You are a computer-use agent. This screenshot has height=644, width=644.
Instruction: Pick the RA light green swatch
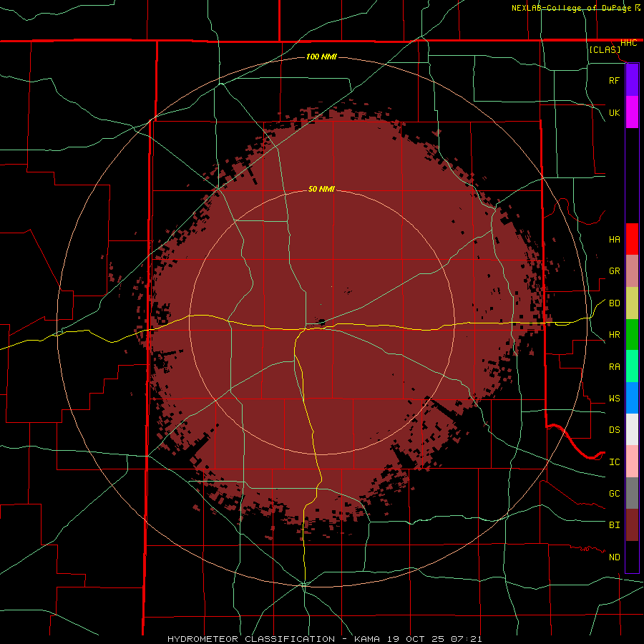point(632,366)
